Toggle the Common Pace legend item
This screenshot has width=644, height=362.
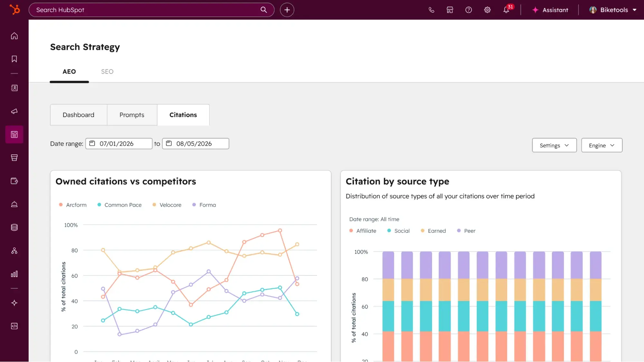(x=119, y=205)
